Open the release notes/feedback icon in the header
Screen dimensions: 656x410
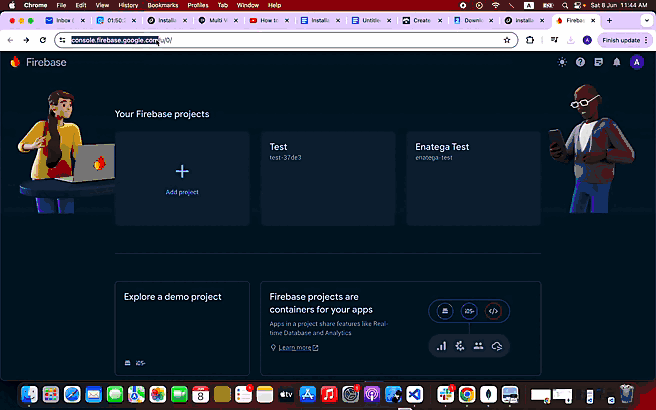click(x=599, y=62)
